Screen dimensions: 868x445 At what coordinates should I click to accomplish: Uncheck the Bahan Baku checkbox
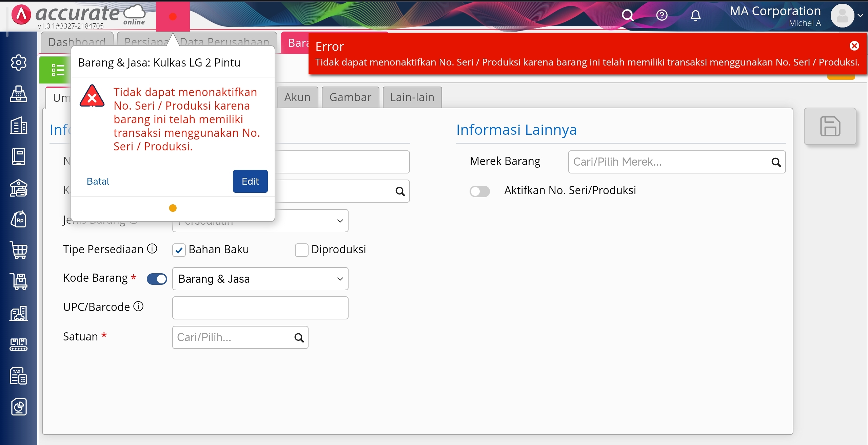179,251
